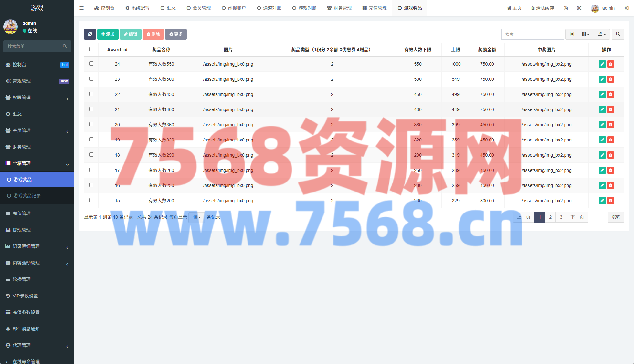Open 游戏奖品记录 in the sidebar menu
This screenshot has width=634, height=364.
(x=27, y=196)
